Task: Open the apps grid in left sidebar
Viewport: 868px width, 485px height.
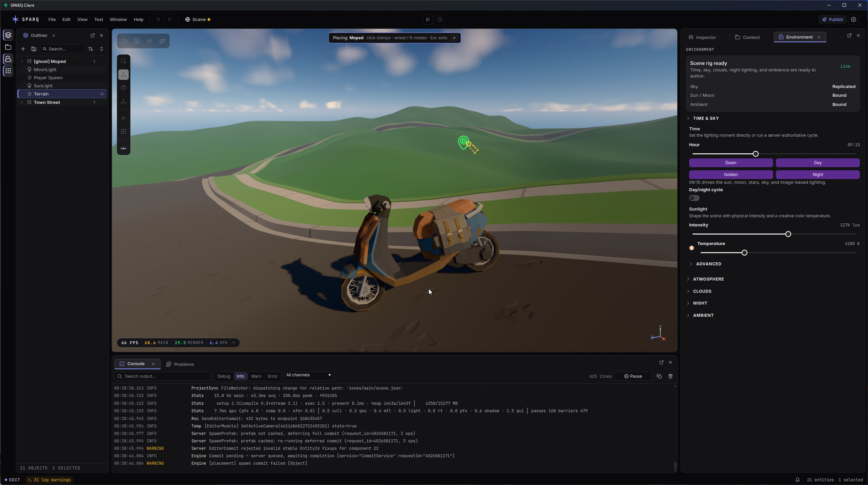Action: click(x=8, y=71)
